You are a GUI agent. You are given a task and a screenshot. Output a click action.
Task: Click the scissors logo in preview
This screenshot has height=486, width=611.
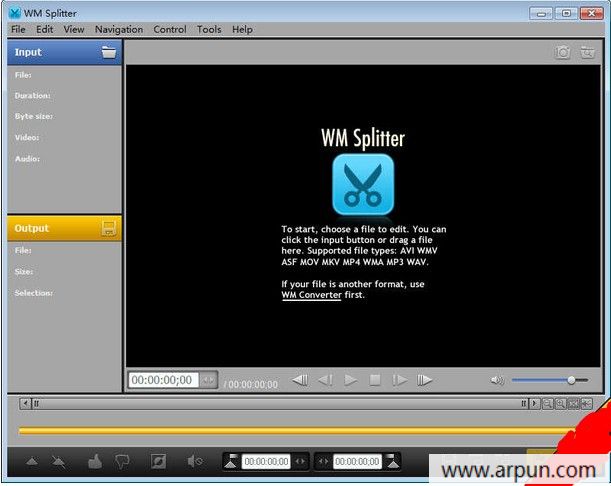(362, 185)
